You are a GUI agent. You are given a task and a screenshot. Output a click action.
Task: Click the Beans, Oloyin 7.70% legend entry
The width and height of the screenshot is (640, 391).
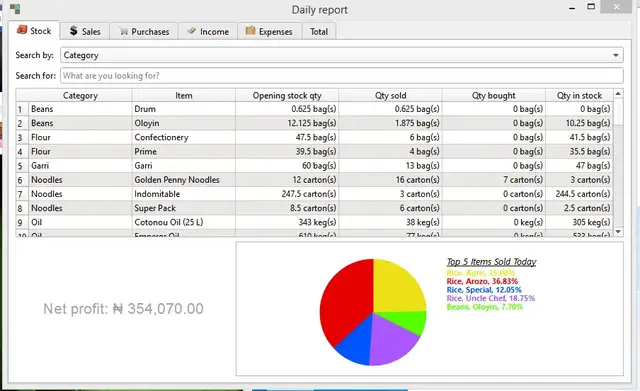(484, 307)
